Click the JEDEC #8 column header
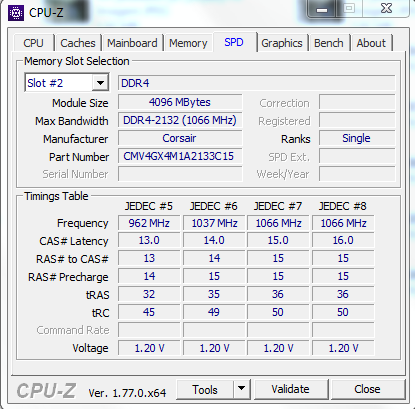 343,206
